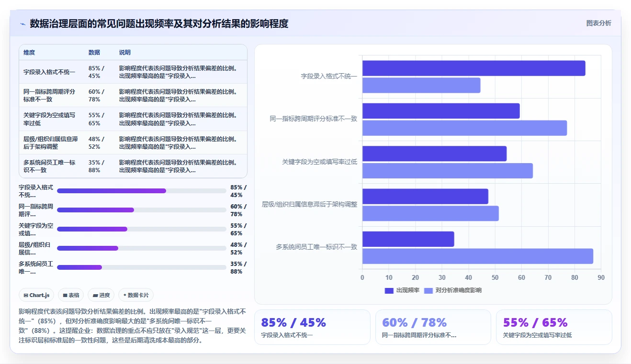Screen dimensions: 631x364
Task: Toggle the 对分析准确度影响 legend item
Action: point(453,290)
